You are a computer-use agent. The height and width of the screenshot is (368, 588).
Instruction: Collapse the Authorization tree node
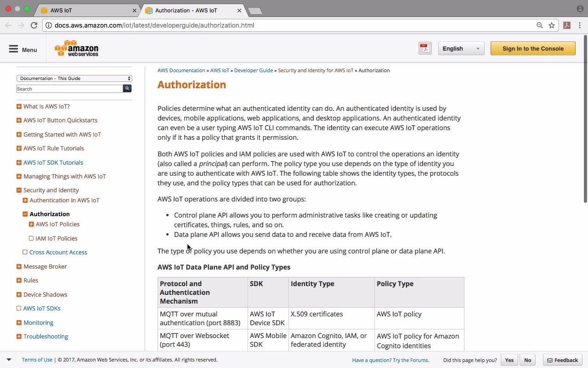point(25,214)
